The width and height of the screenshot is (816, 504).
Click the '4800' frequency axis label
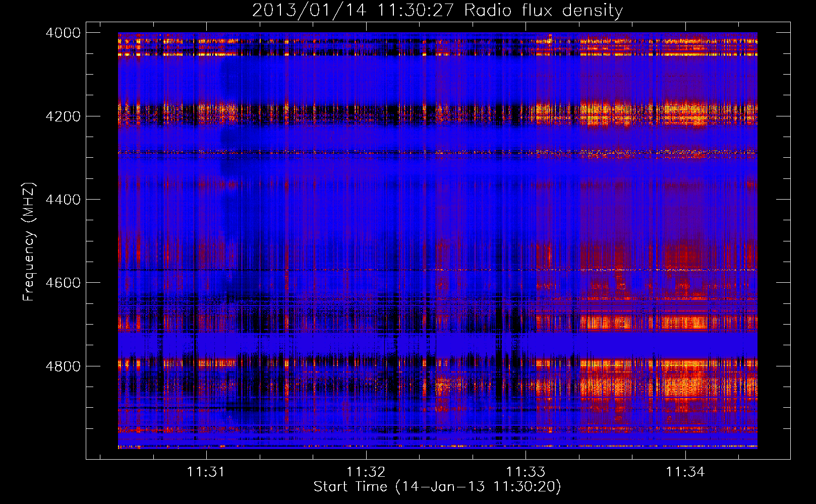point(63,366)
